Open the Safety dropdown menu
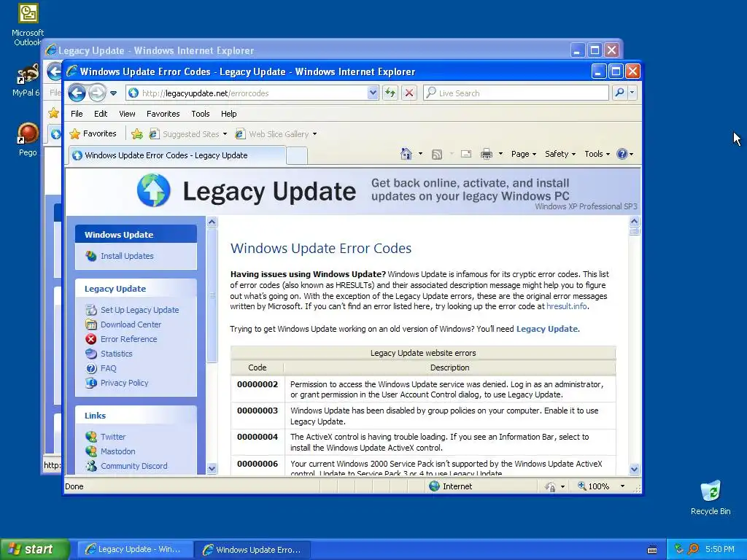This screenshot has height=560, width=747. (x=560, y=154)
